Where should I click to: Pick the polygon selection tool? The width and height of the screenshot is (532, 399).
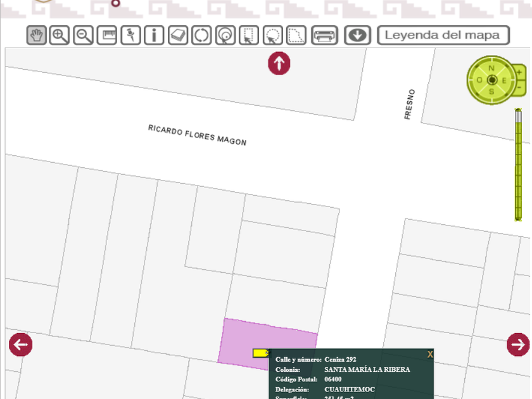pyautogui.click(x=296, y=35)
